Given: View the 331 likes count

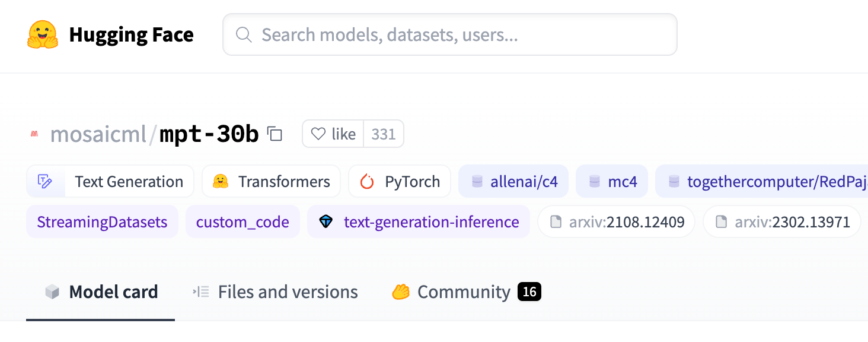Looking at the screenshot, I should [x=384, y=134].
